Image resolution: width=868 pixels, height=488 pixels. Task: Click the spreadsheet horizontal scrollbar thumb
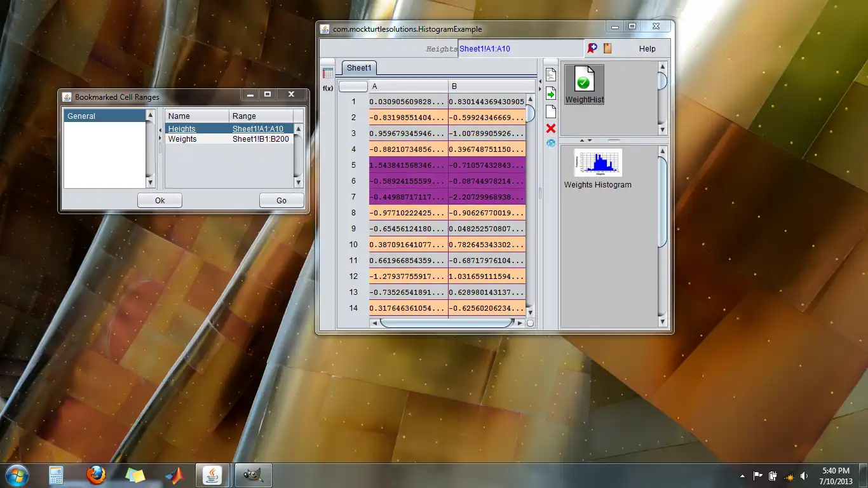[x=447, y=323]
